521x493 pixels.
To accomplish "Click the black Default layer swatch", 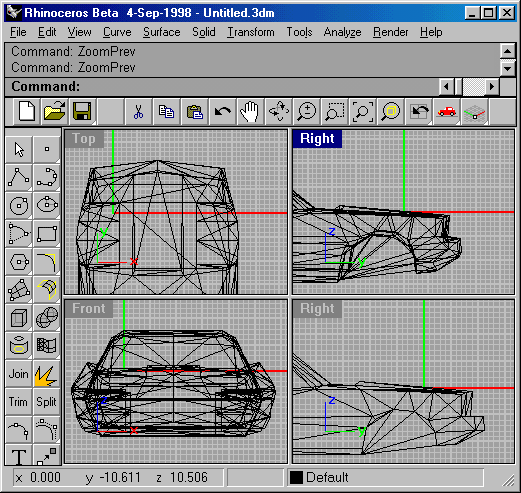I will (296, 477).
